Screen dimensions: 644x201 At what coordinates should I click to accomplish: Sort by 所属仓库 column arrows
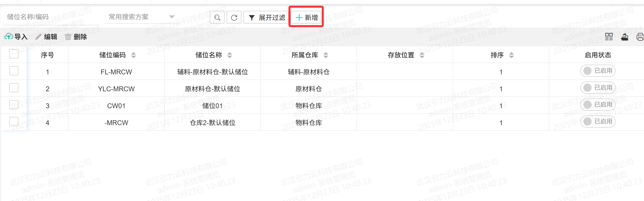(x=326, y=55)
